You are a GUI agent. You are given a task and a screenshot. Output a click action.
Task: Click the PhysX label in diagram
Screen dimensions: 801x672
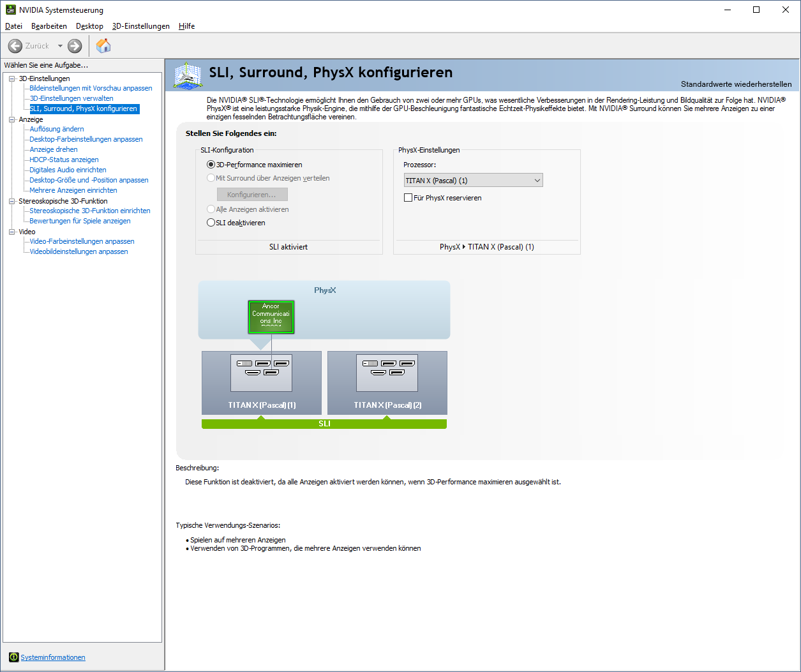click(x=325, y=290)
